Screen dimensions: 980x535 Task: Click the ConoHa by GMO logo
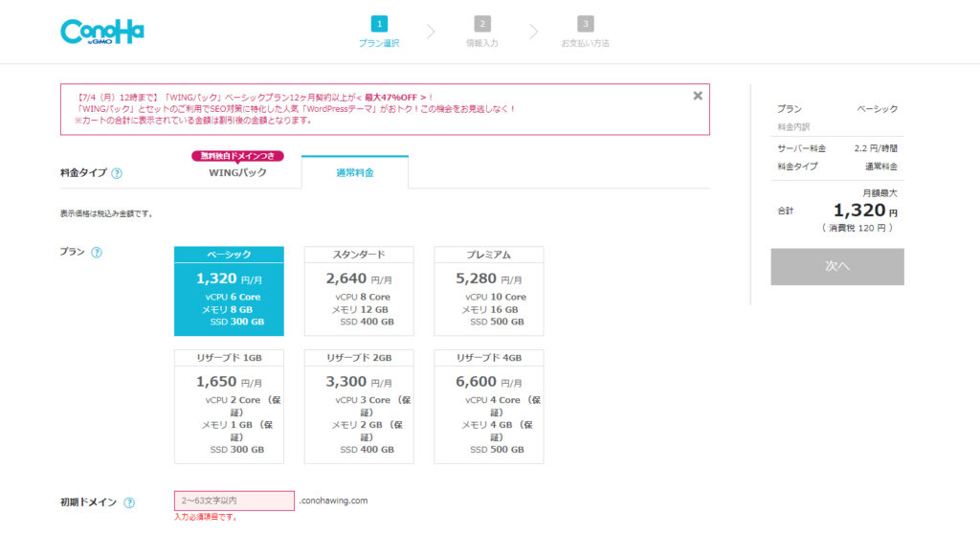tap(101, 32)
